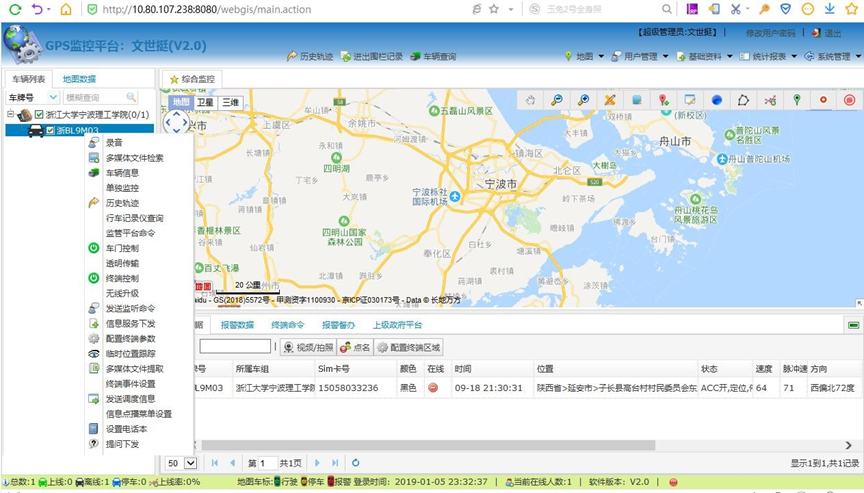The image size is (864, 493).
Task: Uncheck the 浙BL9M03 vehicle checkbox
Action: coord(50,130)
